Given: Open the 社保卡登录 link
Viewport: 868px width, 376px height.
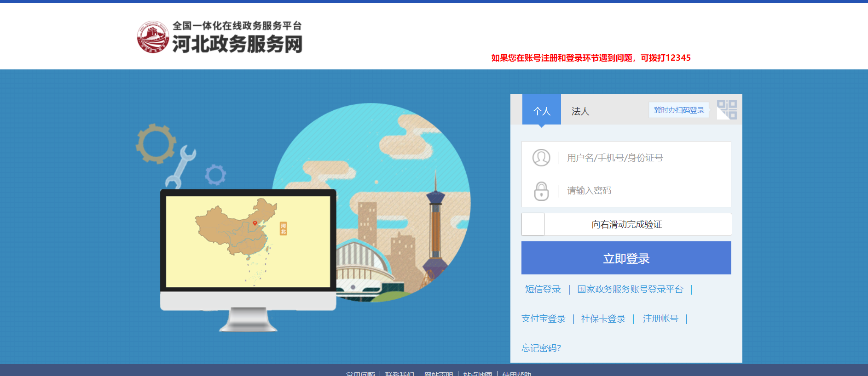Looking at the screenshot, I should coord(603,319).
